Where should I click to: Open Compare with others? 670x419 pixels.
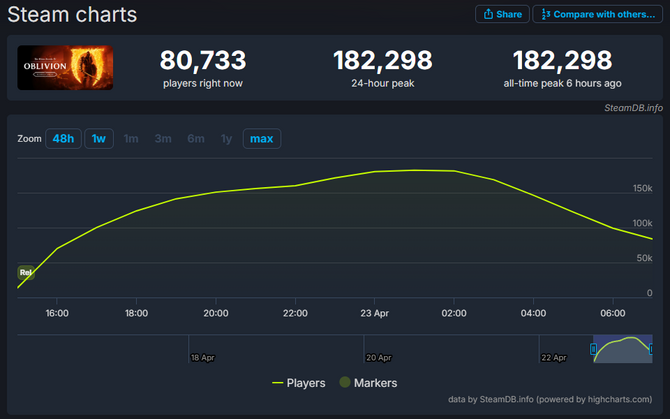pos(597,14)
